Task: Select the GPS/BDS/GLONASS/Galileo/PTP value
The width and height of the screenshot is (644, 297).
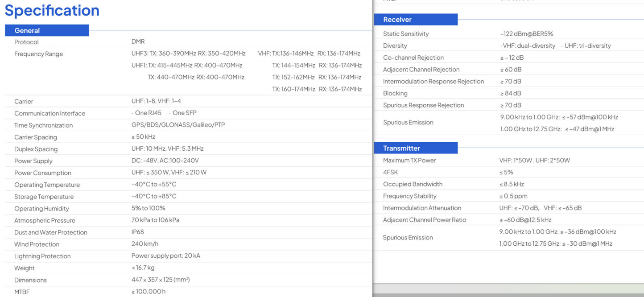Action: click(178, 125)
